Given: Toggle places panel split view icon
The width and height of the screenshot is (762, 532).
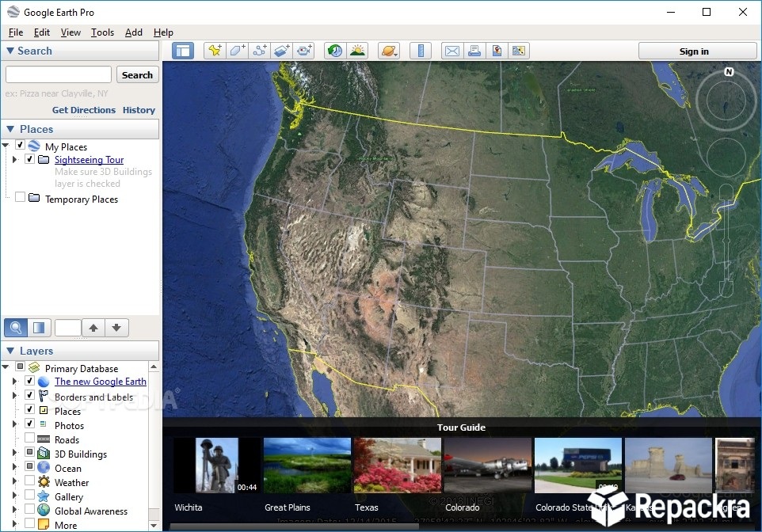Looking at the screenshot, I should [39, 328].
